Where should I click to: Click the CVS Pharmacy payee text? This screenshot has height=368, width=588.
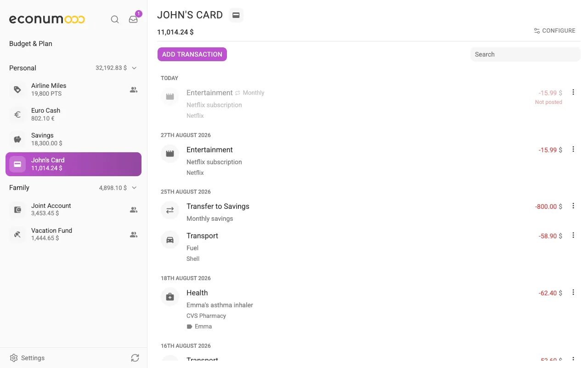206,316
